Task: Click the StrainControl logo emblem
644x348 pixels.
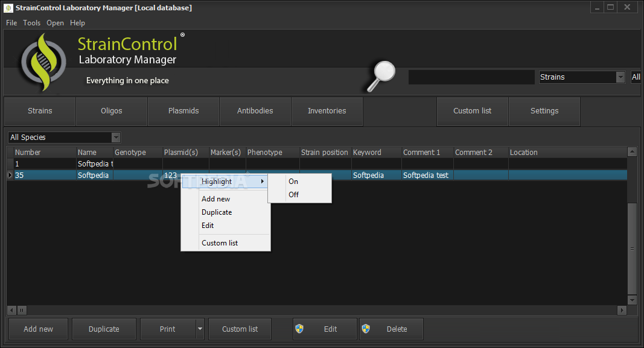Action: coord(43,62)
